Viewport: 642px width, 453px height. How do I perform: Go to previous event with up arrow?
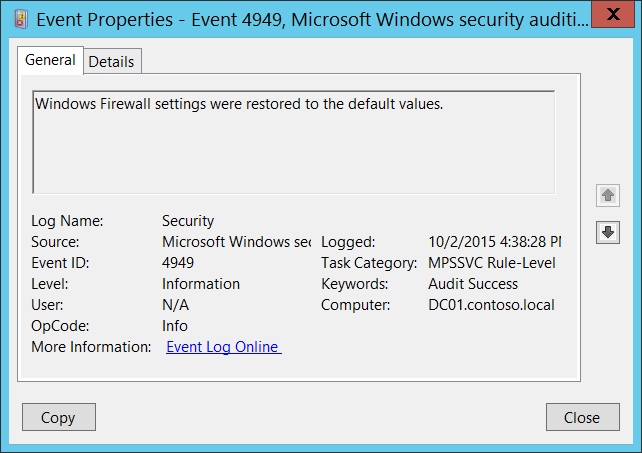tap(607, 196)
